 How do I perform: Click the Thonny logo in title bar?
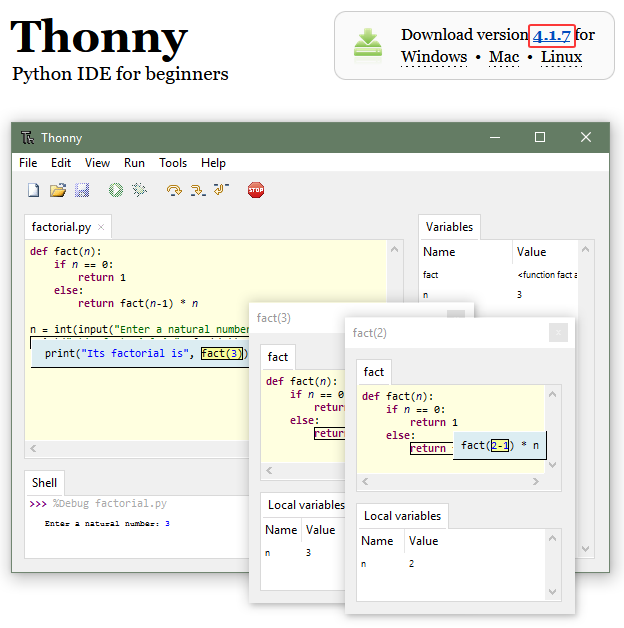click(27, 138)
